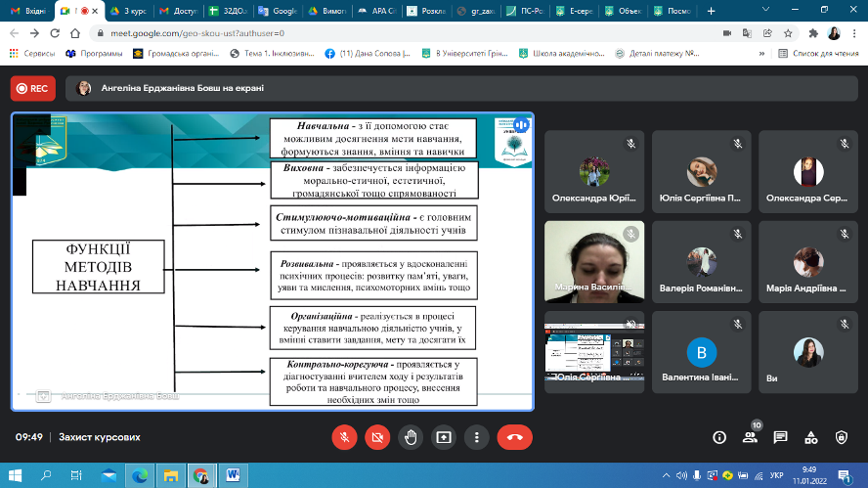Open more options three-dot menu
Image resolution: width=868 pixels, height=488 pixels.
[x=476, y=437]
